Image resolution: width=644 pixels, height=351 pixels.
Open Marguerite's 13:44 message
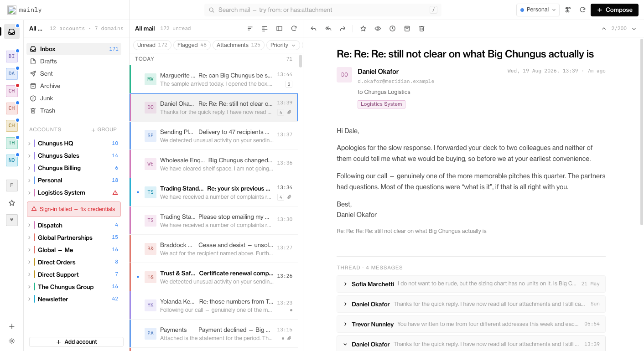coord(214,79)
